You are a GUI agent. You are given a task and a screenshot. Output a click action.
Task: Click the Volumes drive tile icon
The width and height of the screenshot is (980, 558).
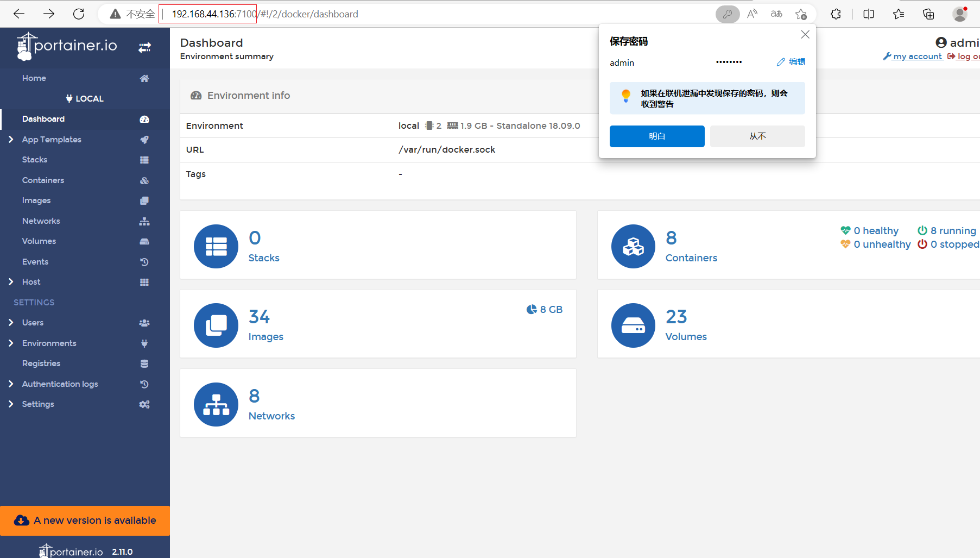pyautogui.click(x=633, y=325)
